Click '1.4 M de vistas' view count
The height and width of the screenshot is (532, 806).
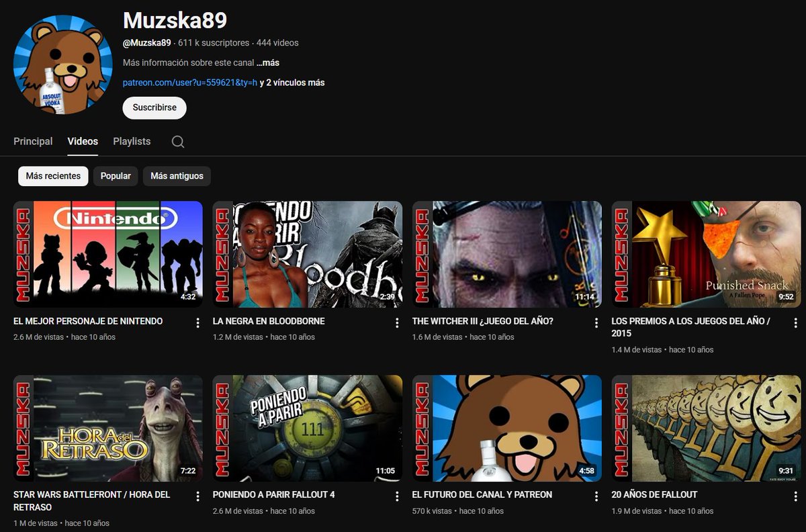tap(637, 350)
